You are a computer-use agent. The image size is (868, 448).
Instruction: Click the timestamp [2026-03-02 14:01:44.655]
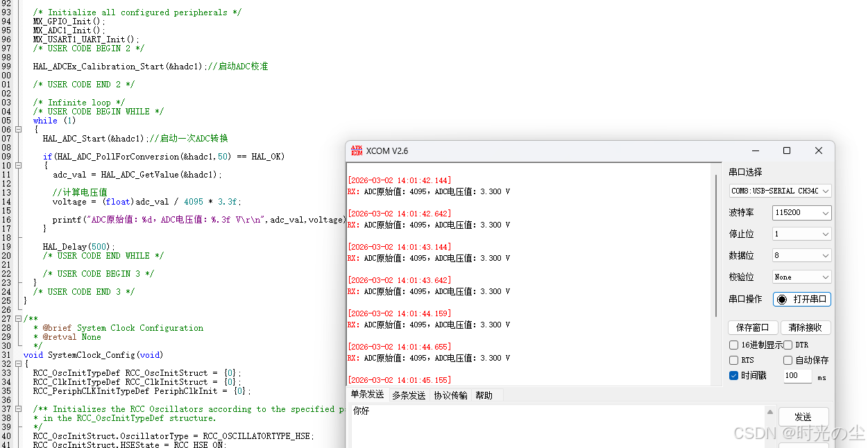(399, 347)
